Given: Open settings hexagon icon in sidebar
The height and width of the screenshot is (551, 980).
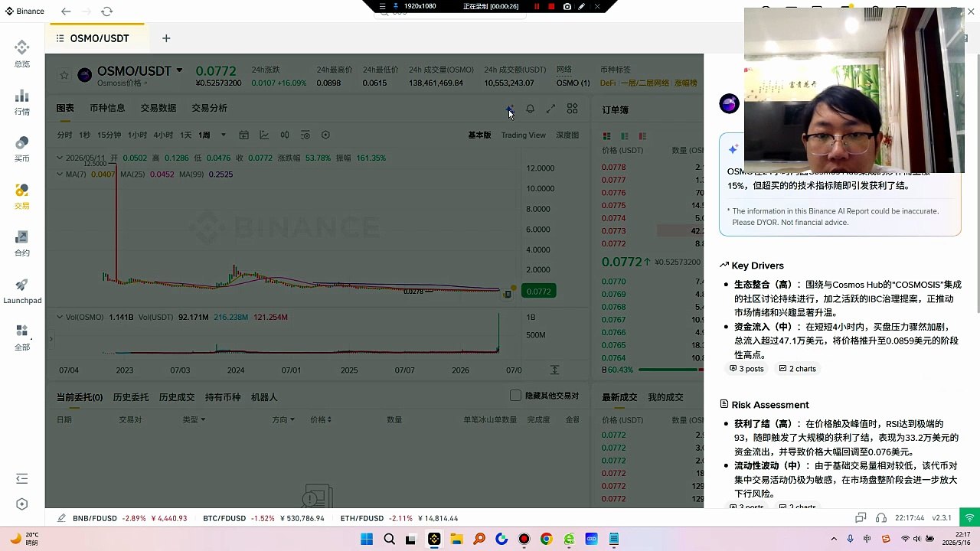Looking at the screenshot, I should point(22,504).
